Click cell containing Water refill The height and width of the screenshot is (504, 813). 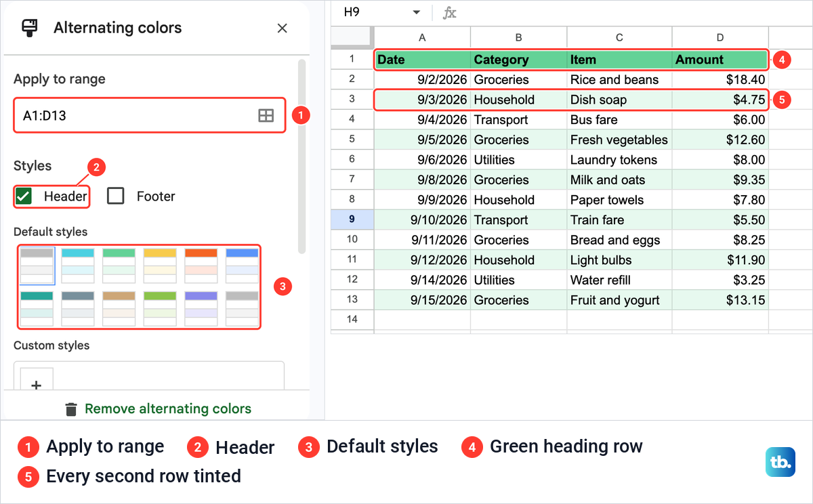click(619, 280)
